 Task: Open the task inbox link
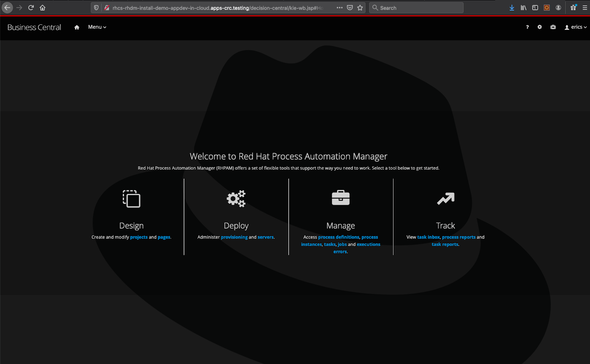(428, 237)
